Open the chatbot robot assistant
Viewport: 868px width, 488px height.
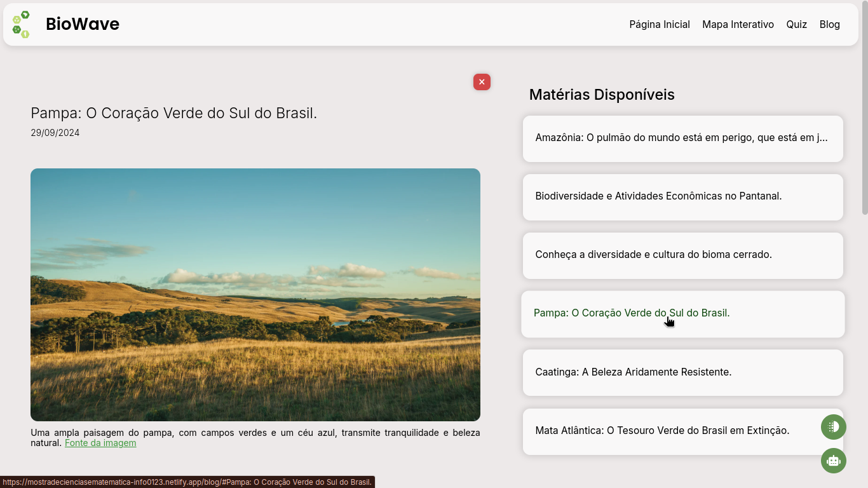[833, 461]
